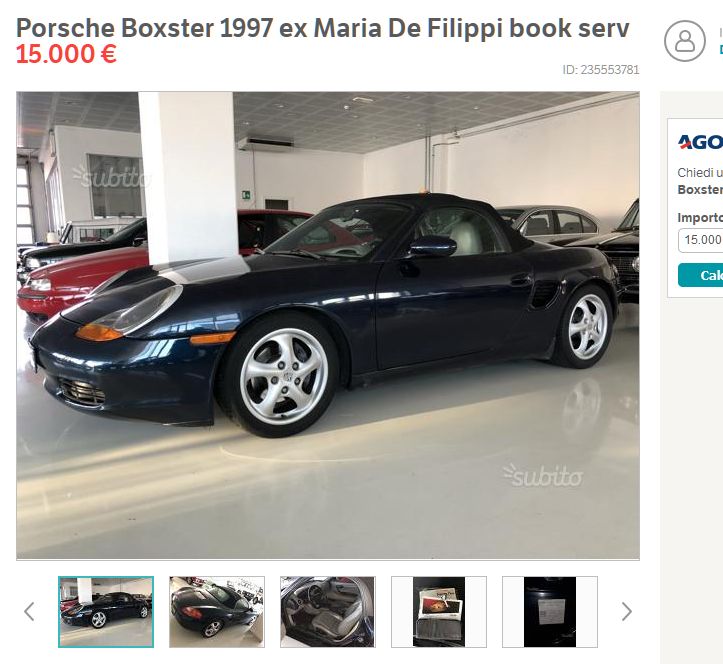Edit the Importo amount field showing 15.000
Image resolution: width=723 pixels, height=664 pixels.
(701, 240)
